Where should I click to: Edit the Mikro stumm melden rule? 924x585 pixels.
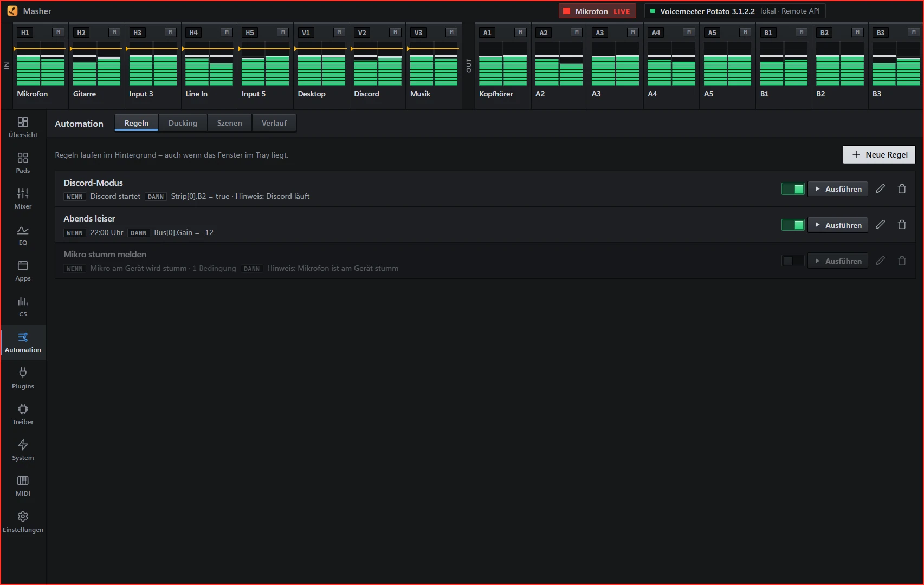(x=880, y=261)
